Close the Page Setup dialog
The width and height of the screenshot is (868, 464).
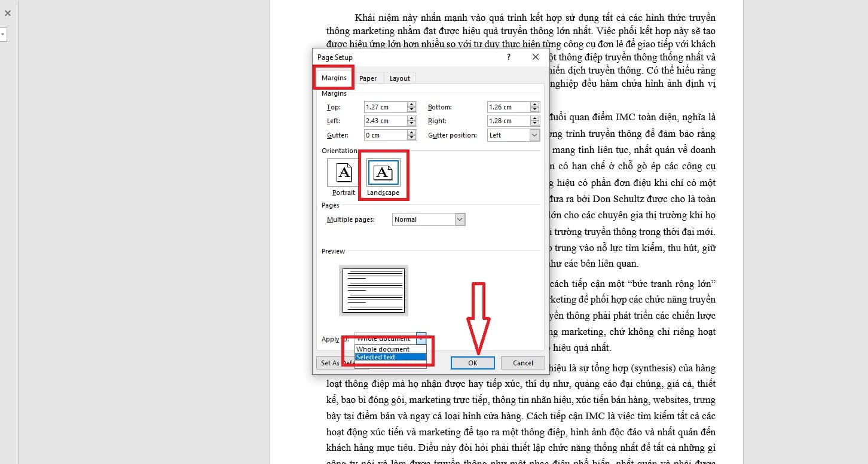tap(536, 57)
